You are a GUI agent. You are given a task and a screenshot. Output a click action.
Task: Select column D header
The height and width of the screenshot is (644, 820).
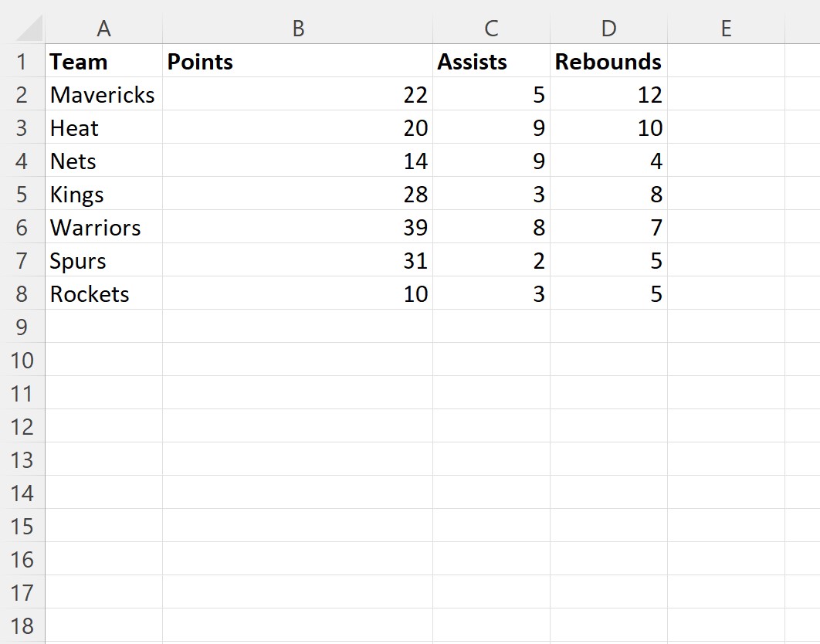click(x=608, y=29)
